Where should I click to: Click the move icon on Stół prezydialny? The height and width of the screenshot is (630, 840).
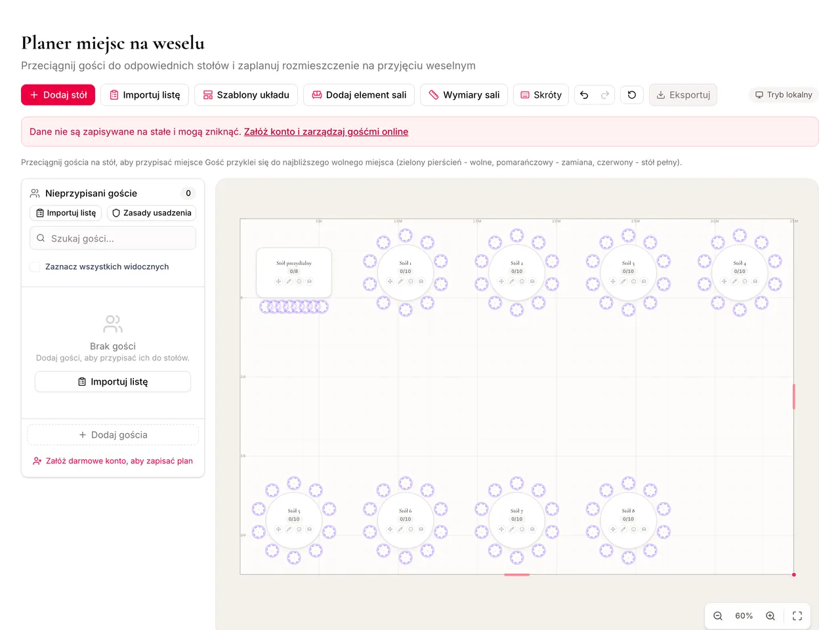278,282
